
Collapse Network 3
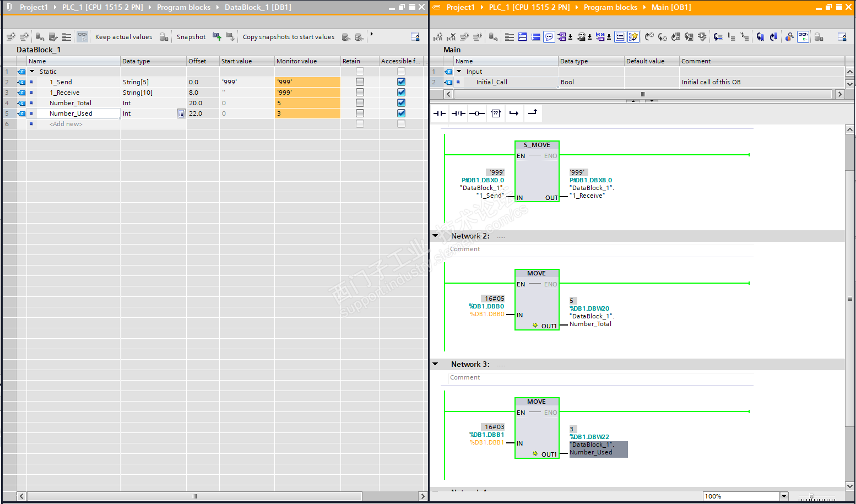coord(435,364)
